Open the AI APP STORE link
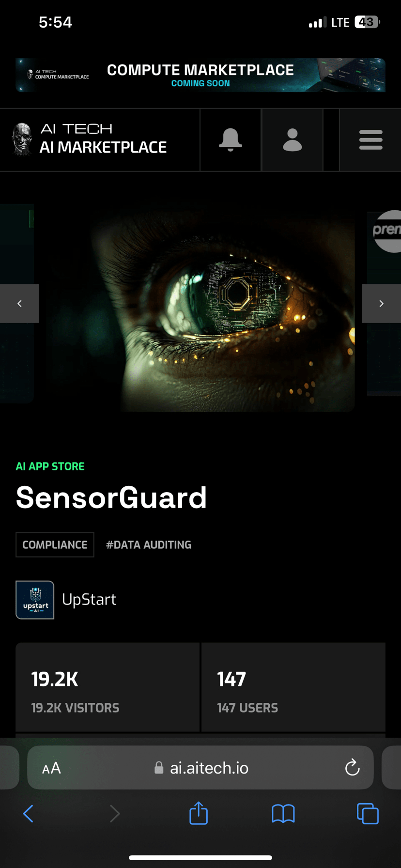This screenshot has height=868, width=401. pos(50,466)
